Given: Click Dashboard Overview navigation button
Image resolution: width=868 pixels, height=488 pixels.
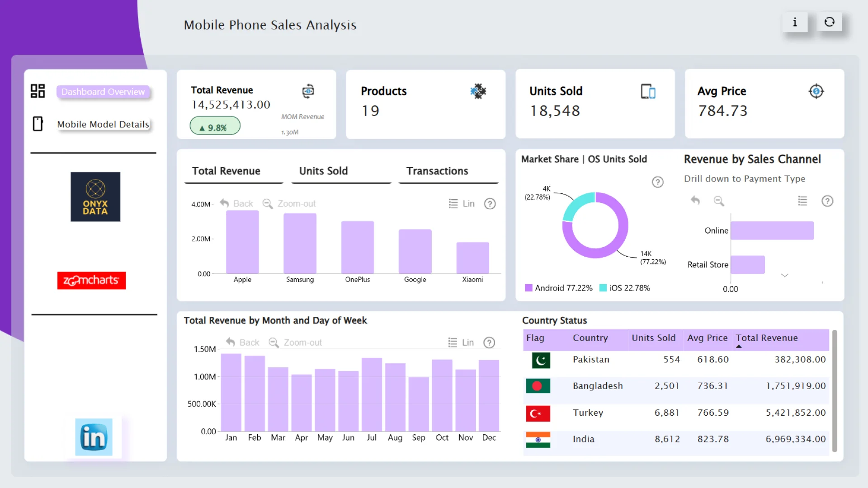Looking at the screenshot, I should (x=103, y=92).
